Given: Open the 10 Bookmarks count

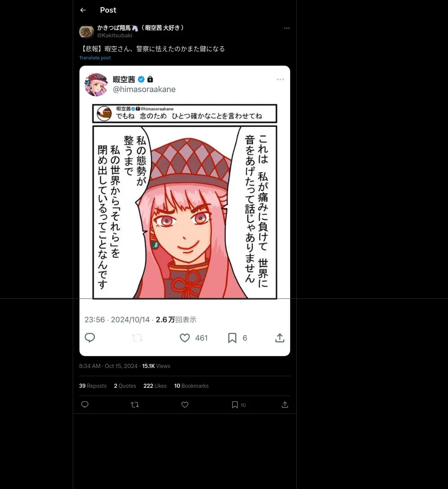Looking at the screenshot, I should (x=191, y=386).
